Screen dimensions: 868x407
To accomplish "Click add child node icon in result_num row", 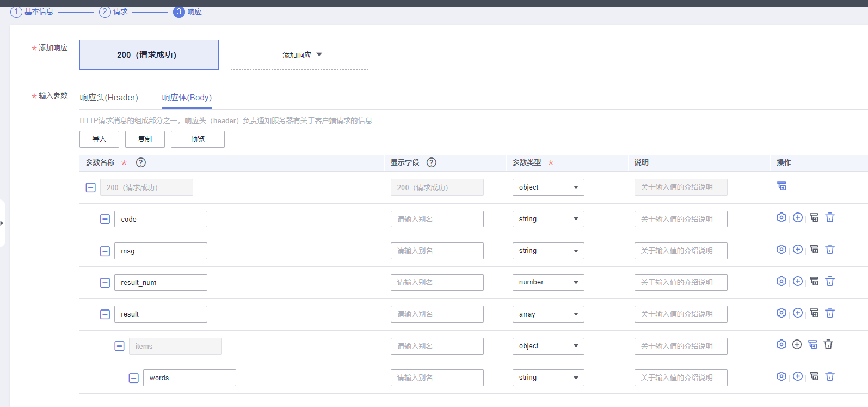I will point(814,281).
